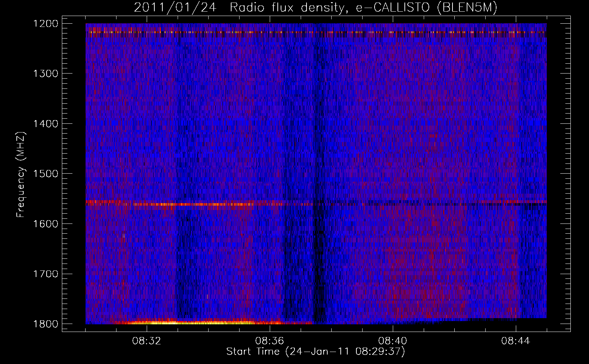Viewport: 589px width, 364px height.
Task: Click the 'Frequency (MHZ)' y-axis label
Action: coord(21,175)
